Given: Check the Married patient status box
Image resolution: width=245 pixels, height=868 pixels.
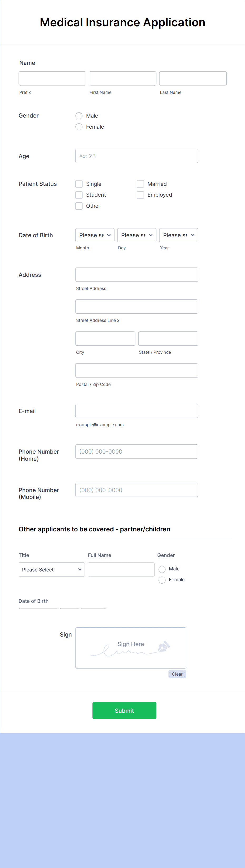Looking at the screenshot, I should pyautogui.click(x=140, y=184).
